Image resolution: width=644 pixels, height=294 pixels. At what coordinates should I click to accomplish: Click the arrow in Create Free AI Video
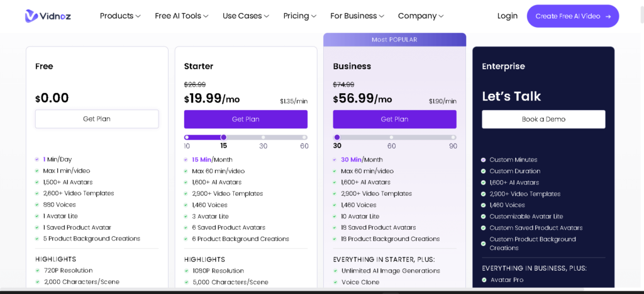[608, 16]
